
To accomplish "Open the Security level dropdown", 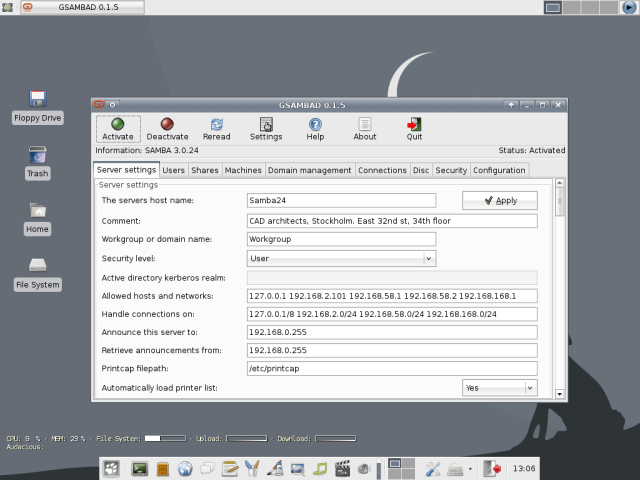I will click(341, 258).
